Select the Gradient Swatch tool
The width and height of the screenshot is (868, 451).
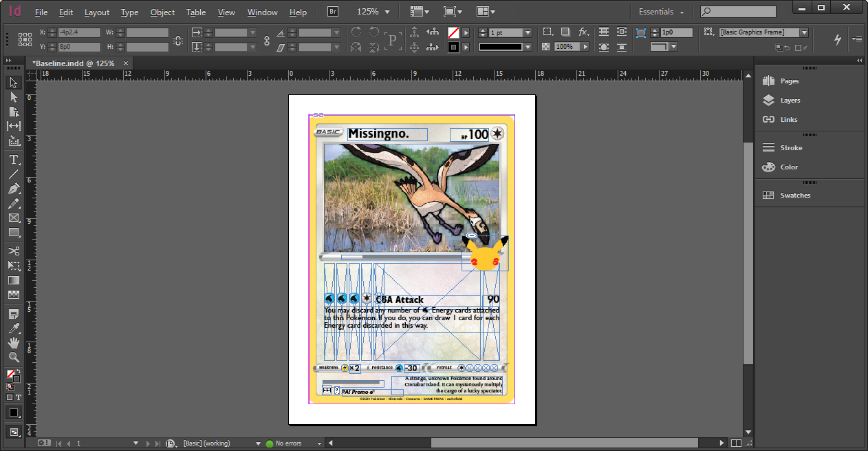point(14,280)
